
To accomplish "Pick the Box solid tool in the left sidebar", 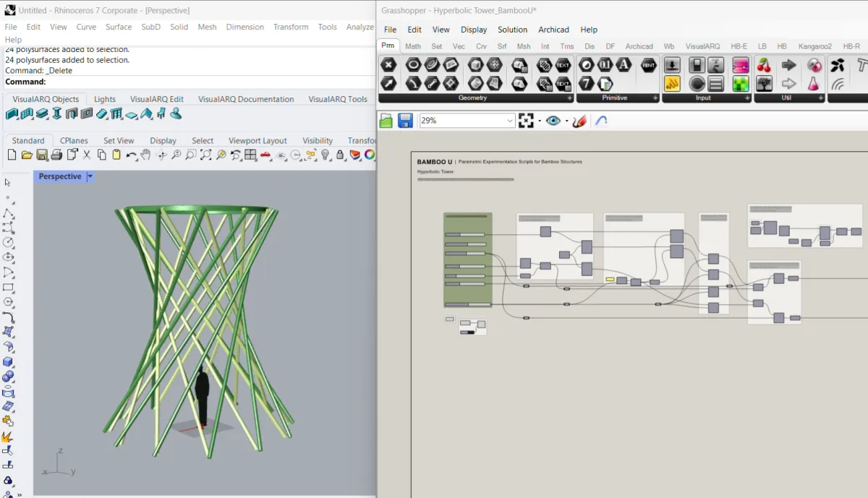I will tap(8, 361).
